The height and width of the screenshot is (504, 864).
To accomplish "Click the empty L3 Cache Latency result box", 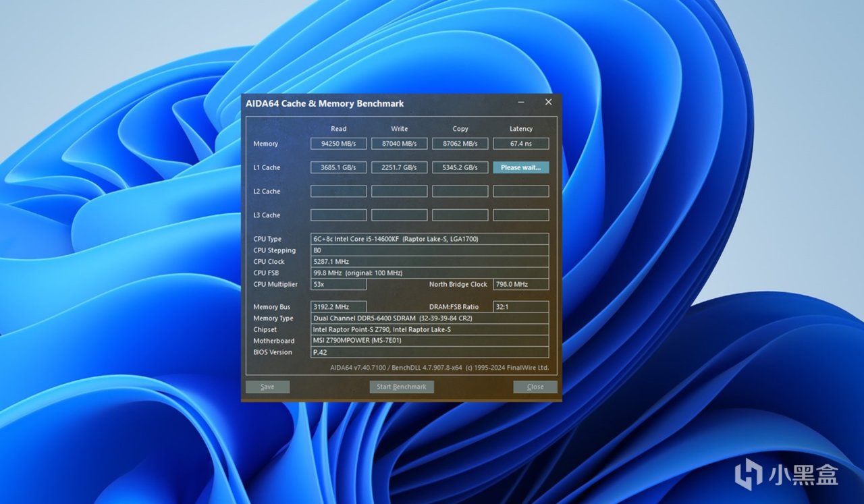I will pyautogui.click(x=521, y=215).
